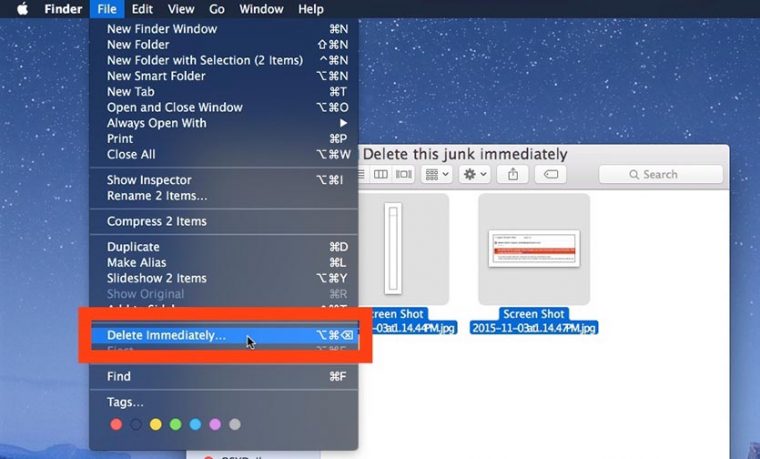Apply the purple tag color
This screenshot has height=459, width=760.
(215, 425)
